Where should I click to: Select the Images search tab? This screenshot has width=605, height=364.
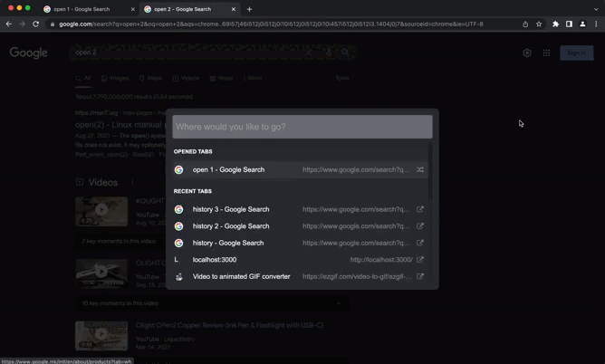tap(115, 78)
